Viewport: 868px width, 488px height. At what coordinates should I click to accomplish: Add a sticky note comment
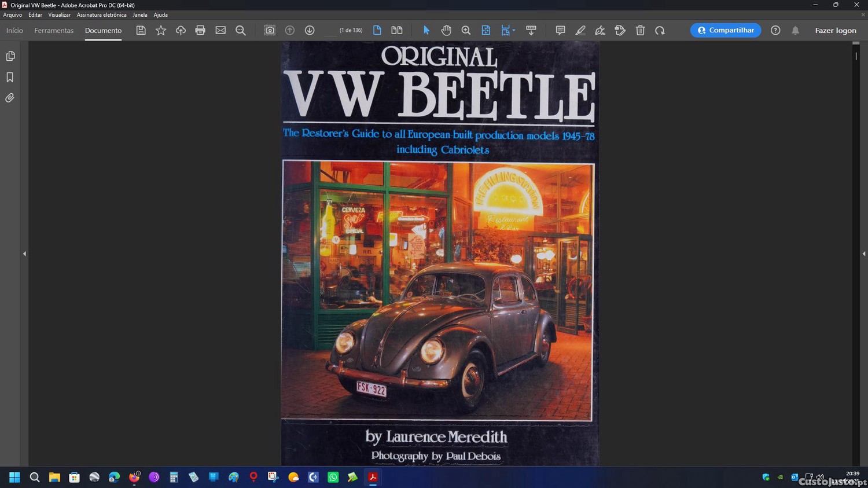560,30
